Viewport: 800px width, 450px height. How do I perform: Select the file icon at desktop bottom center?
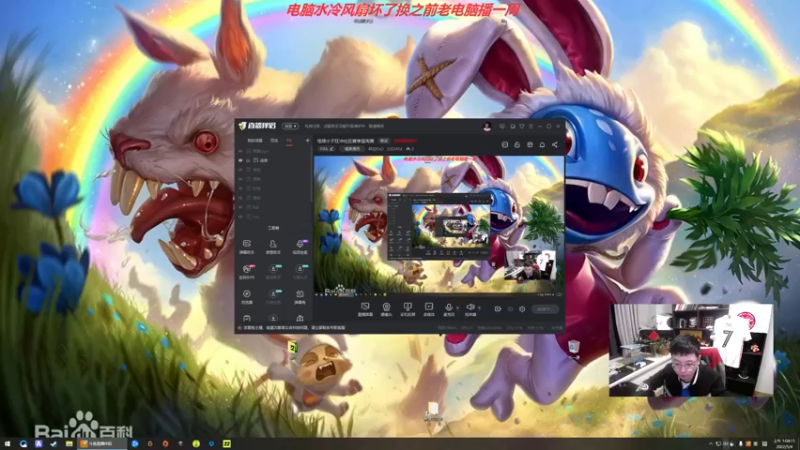pos(433,411)
